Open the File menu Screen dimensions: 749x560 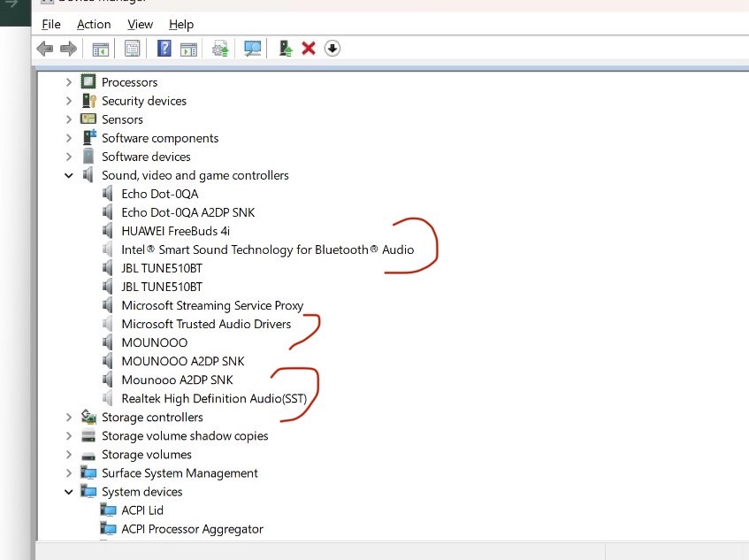click(x=51, y=25)
